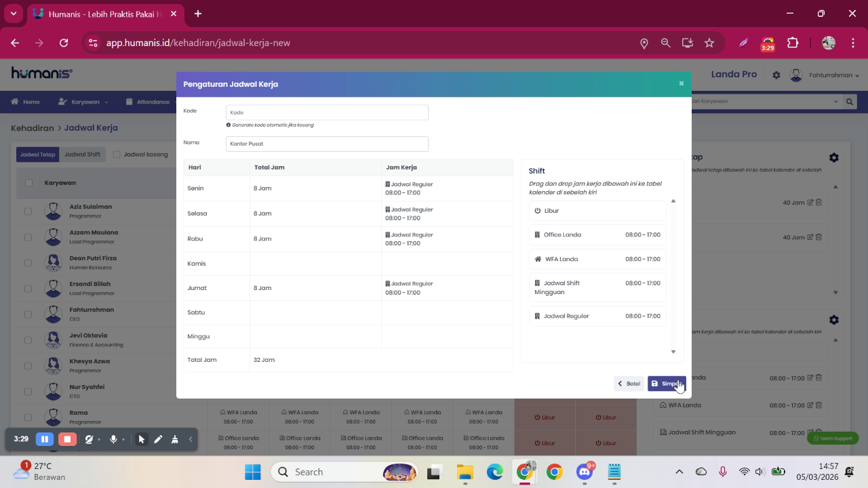Open File Explorer from the taskbar
868x488 pixels.
click(465, 472)
